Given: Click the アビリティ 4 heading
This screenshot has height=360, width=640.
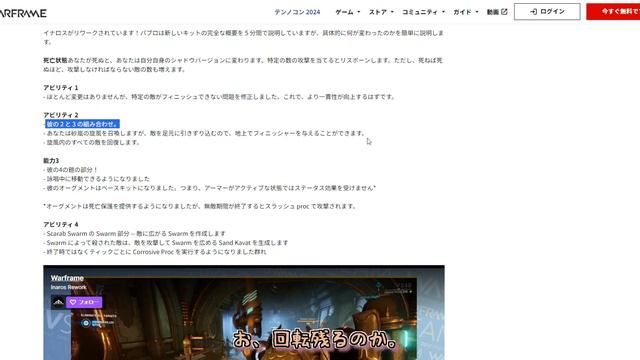Looking at the screenshot, I should point(60,224).
